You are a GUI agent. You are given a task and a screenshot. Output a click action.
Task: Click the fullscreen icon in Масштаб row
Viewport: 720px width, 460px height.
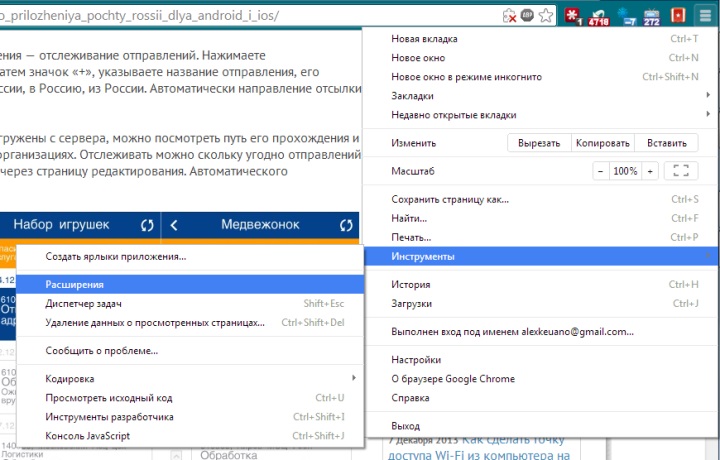point(681,171)
